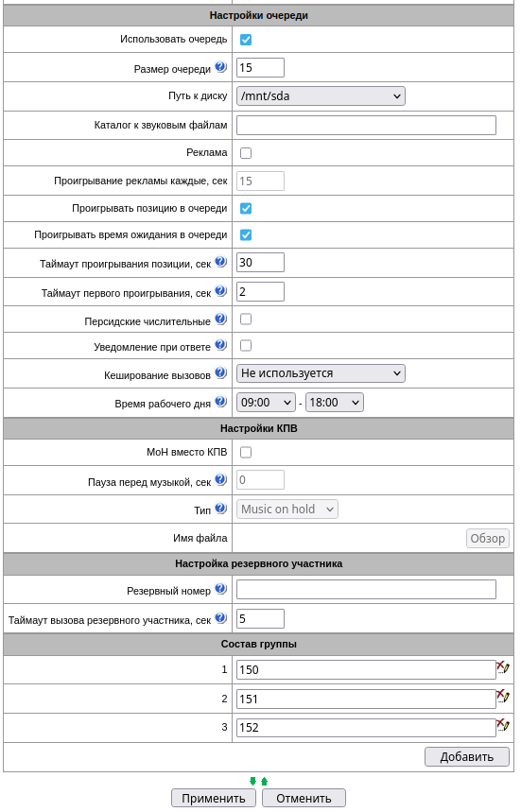Click green up arrow above Отменить

[x=264, y=782]
